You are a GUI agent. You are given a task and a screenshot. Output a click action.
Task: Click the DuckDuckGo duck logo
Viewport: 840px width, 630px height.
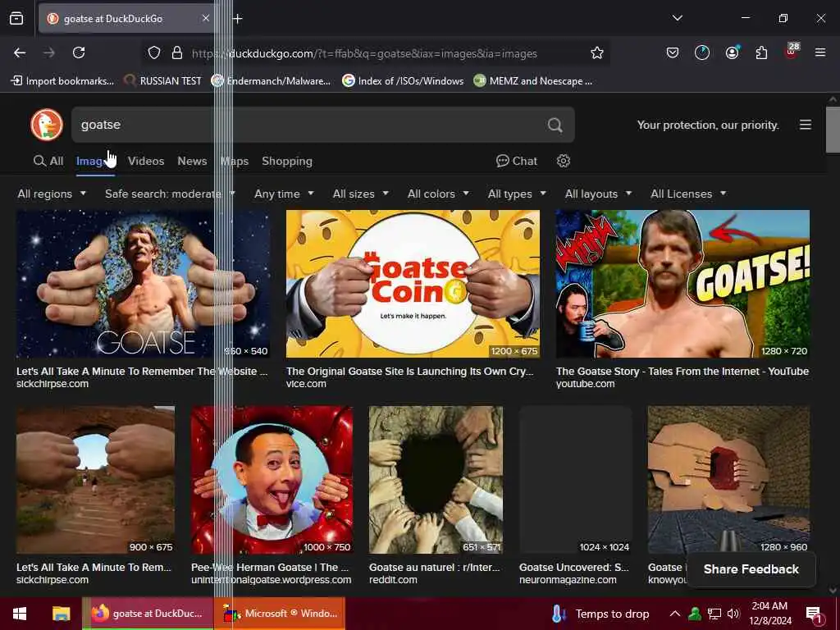(47, 125)
